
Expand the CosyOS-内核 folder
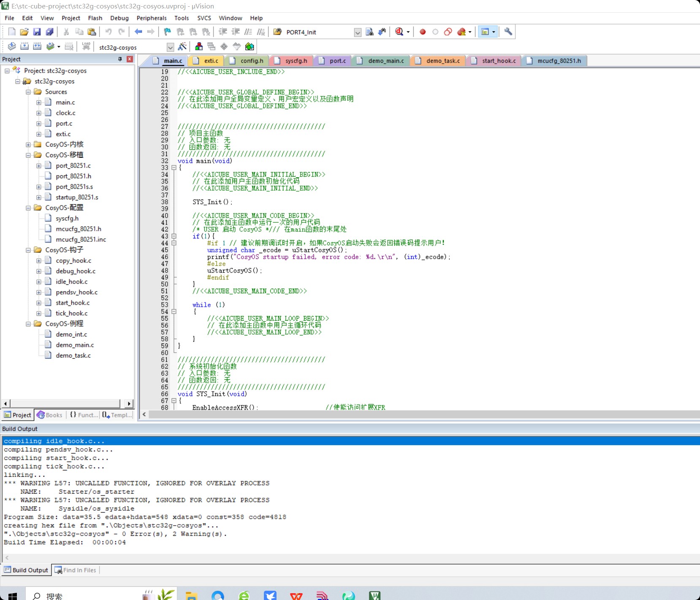[x=28, y=145]
